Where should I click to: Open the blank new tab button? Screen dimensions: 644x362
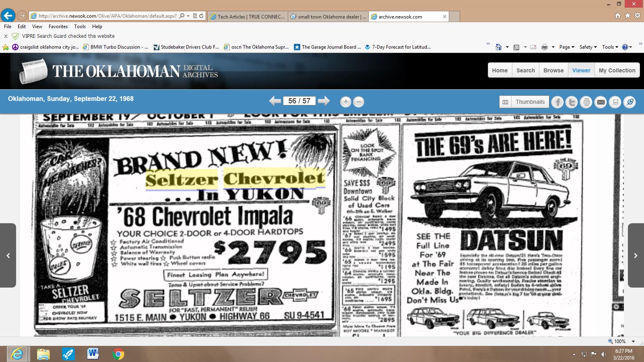coord(454,16)
